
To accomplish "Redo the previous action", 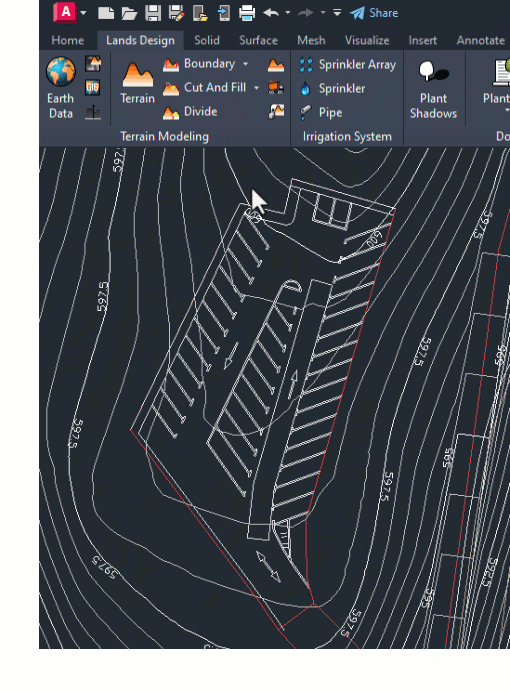I will click(306, 13).
